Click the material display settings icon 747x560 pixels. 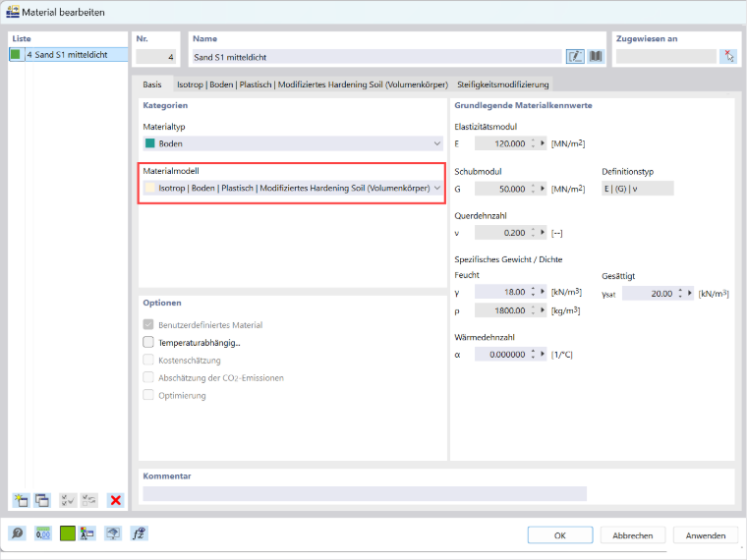(x=87, y=533)
